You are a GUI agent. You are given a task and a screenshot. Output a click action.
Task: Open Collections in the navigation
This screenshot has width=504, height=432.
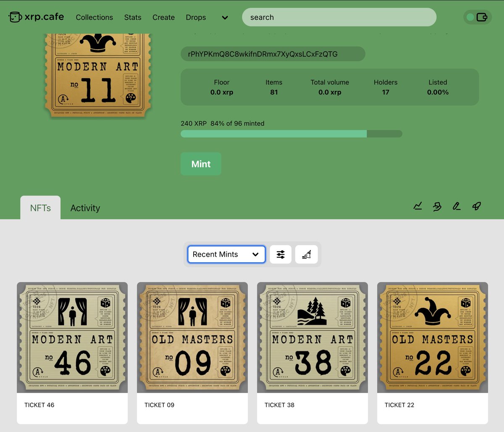94,17
